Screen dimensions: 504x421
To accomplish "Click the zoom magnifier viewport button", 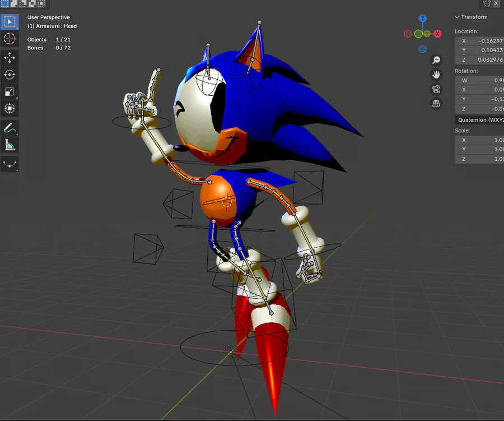I will pos(436,60).
